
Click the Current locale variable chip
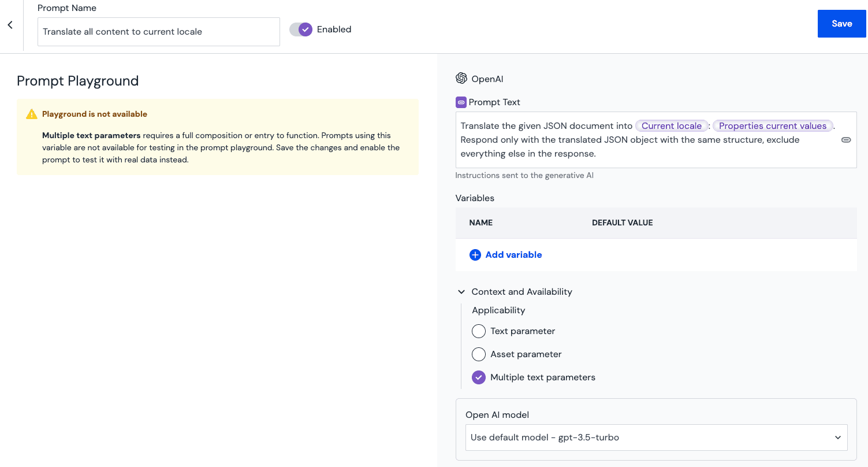click(x=671, y=126)
